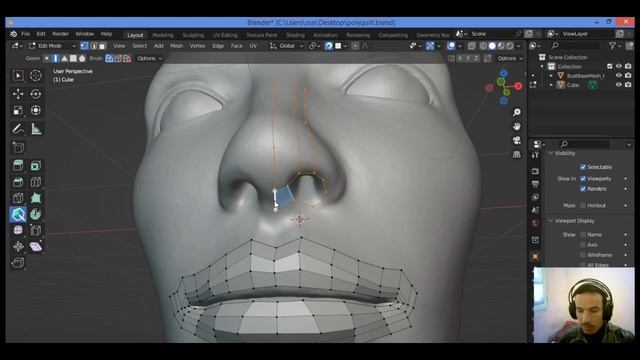Select the Move tool
640x360 pixels.
[18, 93]
